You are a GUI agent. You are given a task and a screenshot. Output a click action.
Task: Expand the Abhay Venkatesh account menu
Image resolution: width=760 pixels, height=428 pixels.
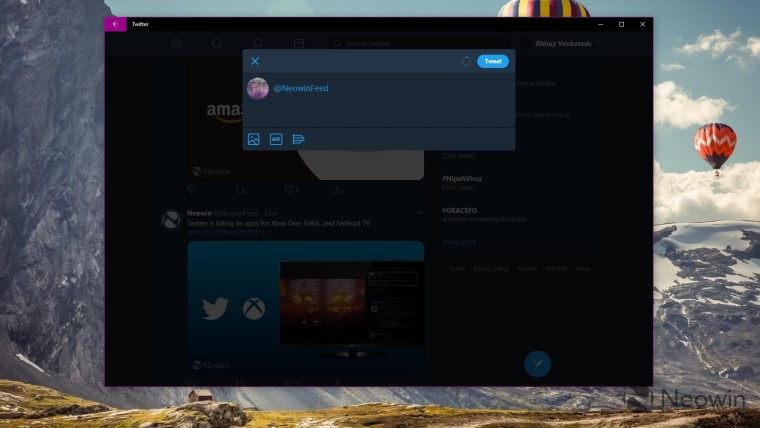(568, 44)
